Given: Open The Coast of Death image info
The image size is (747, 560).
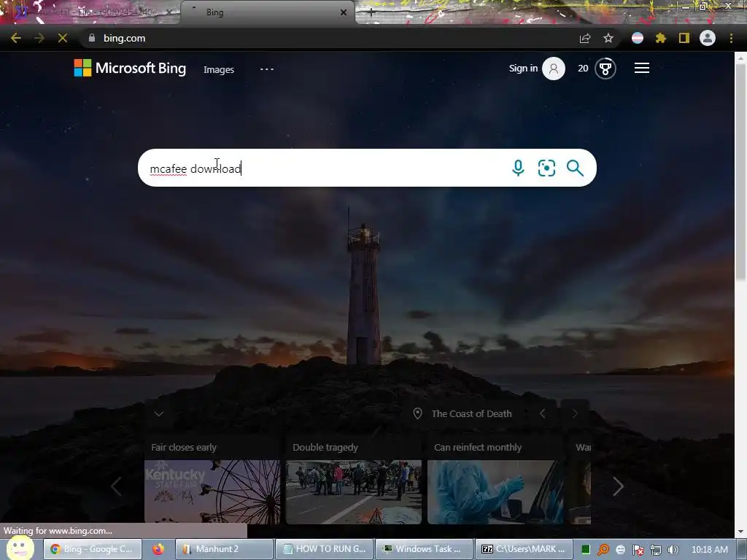Looking at the screenshot, I should pyautogui.click(x=472, y=414).
